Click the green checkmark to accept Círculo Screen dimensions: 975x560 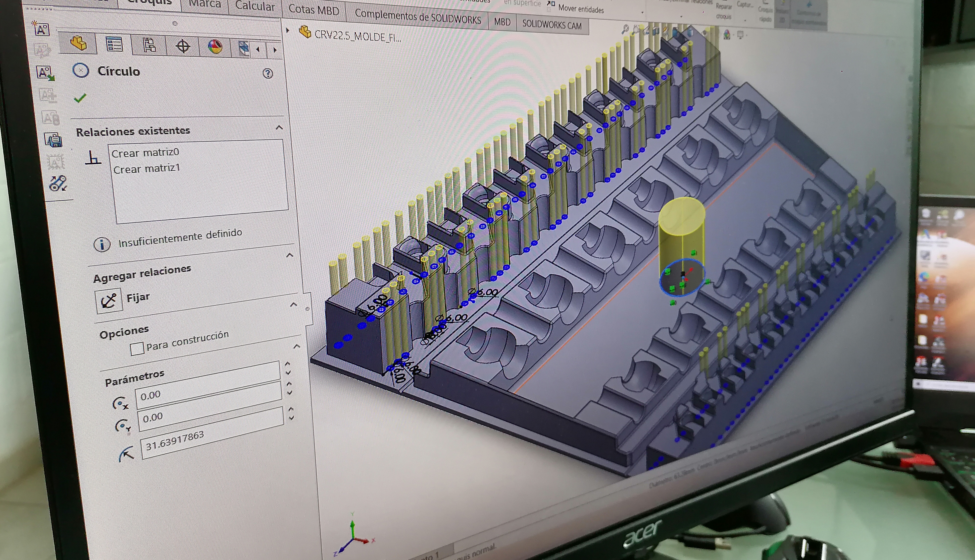(80, 98)
